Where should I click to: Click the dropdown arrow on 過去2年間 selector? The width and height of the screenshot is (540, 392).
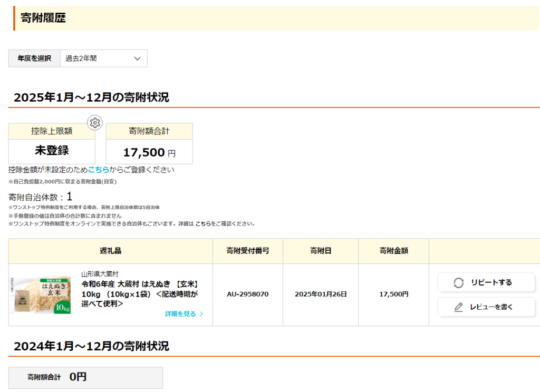[138, 58]
